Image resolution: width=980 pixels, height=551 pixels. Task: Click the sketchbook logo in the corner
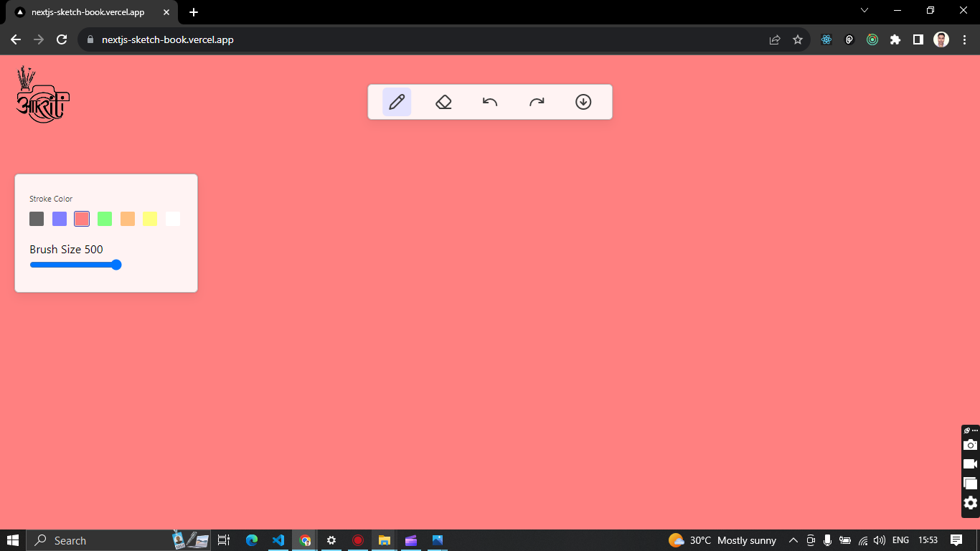pyautogui.click(x=42, y=94)
